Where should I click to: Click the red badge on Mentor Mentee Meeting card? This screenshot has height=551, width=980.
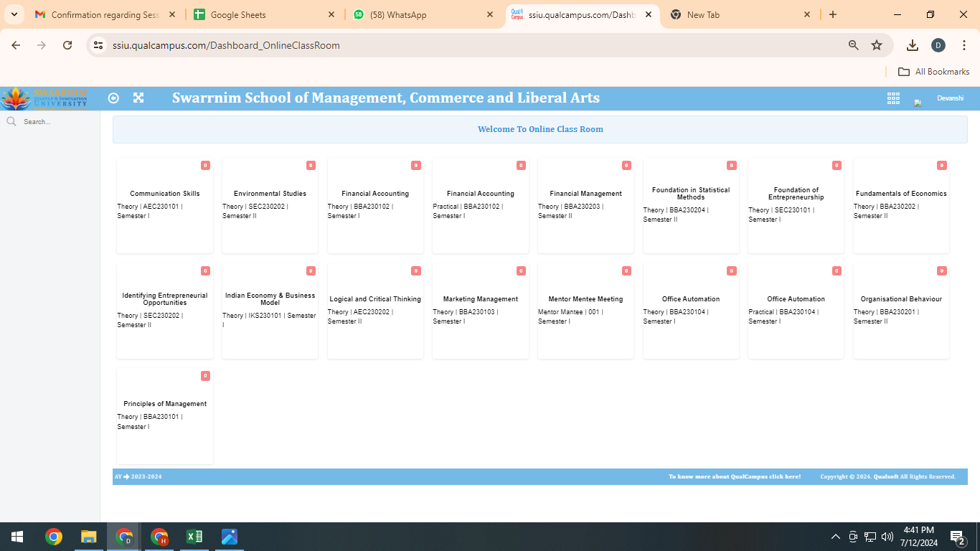click(x=626, y=271)
